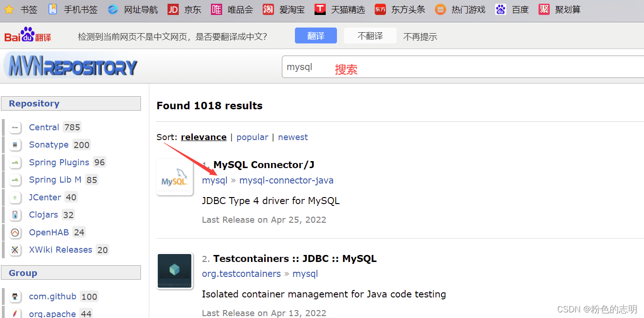
Task: Open mysql-connector-java artifact link
Action: tap(287, 180)
